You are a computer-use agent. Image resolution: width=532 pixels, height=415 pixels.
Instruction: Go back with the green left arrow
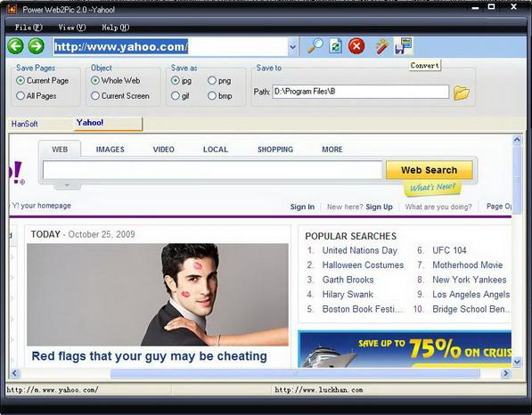(16, 46)
